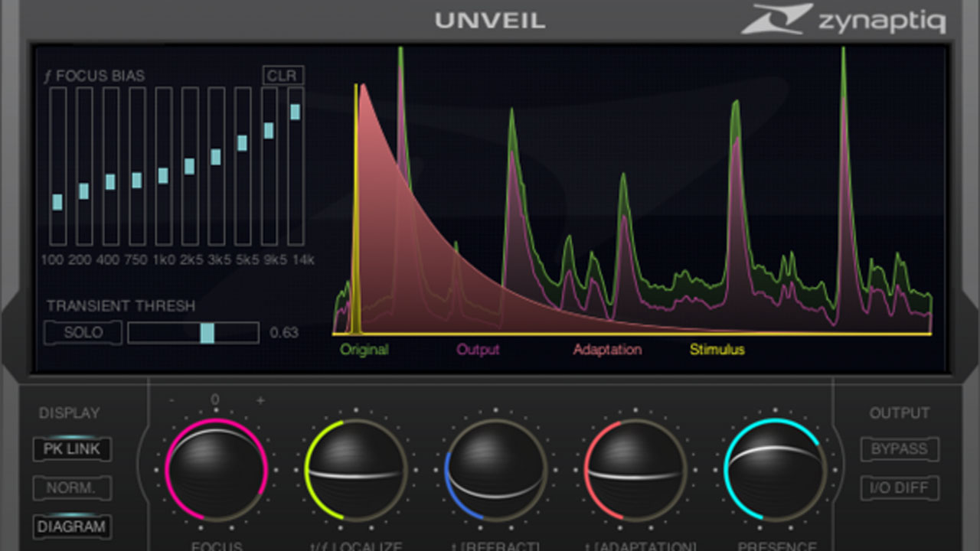Click the Stimulus legend label
Viewport: 980px width, 551px height.
point(717,350)
